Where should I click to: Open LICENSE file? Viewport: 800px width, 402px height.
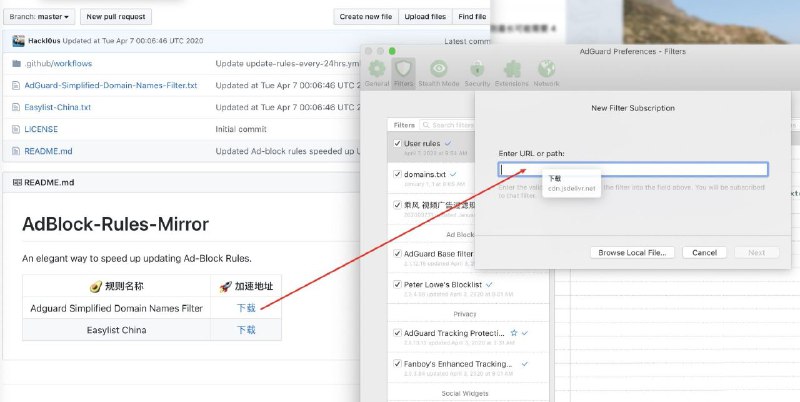[x=41, y=129]
